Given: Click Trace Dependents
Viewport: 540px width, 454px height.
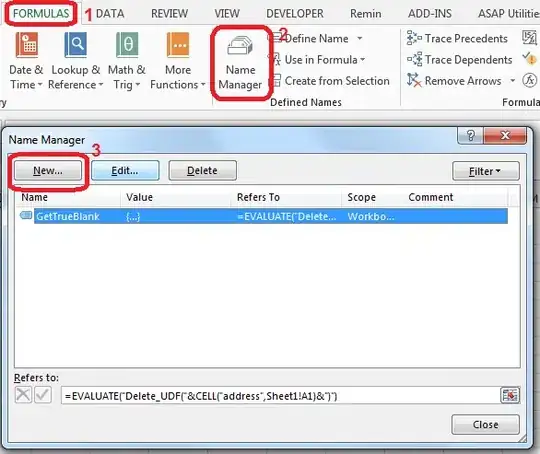Looking at the screenshot, I should click(459, 60).
